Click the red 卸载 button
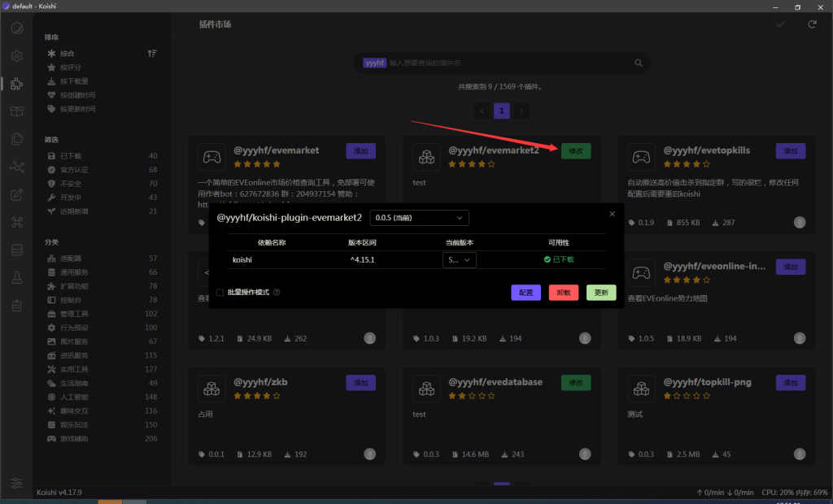This screenshot has height=504, width=833. pos(563,293)
